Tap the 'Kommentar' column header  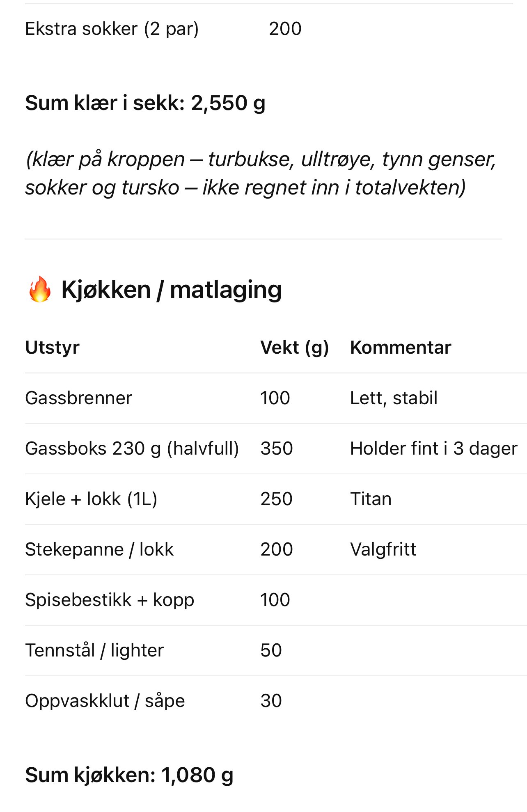pos(400,348)
